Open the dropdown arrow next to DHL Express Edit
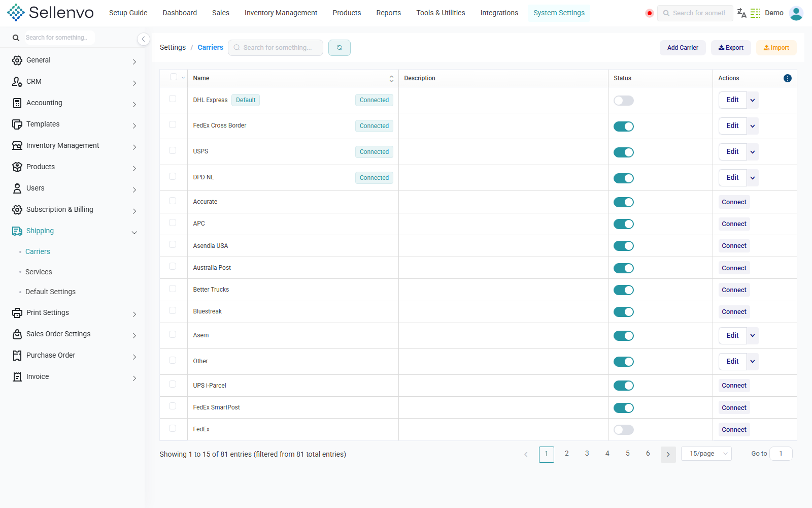812x508 pixels. [753, 100]
